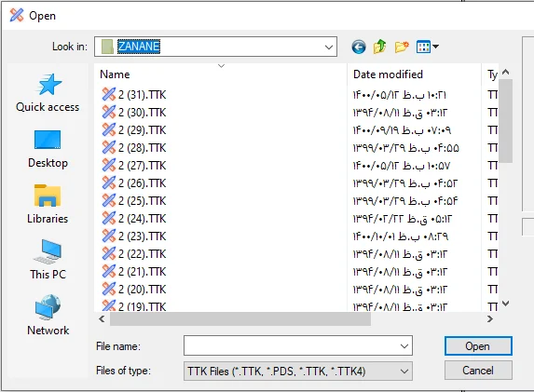The width and height of the screenshot is (534, 392).
Task: Open the View Menu icon
Action: (428, 47)
